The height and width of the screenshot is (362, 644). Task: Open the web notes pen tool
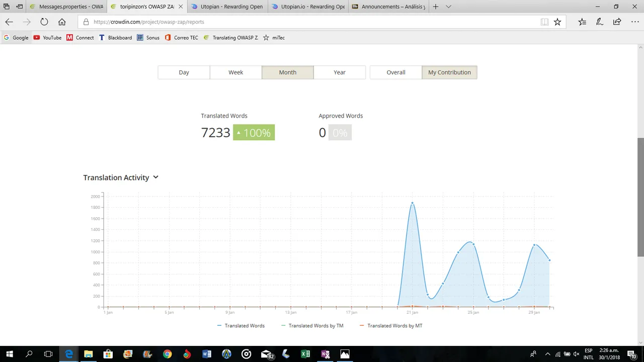(x=600, y=22)
